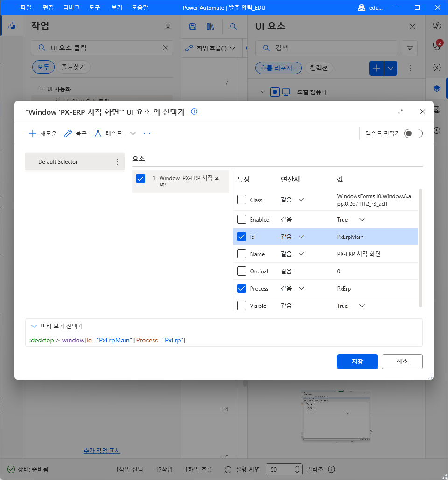Cancel the dialog with the 취소 button
The height and width of the screenshot is (480, 448).
pos(402,362)
